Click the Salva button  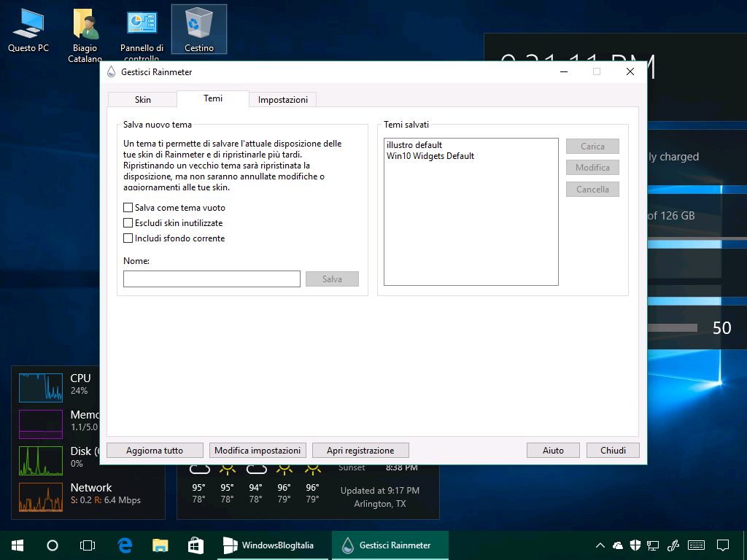pos(332,279)
